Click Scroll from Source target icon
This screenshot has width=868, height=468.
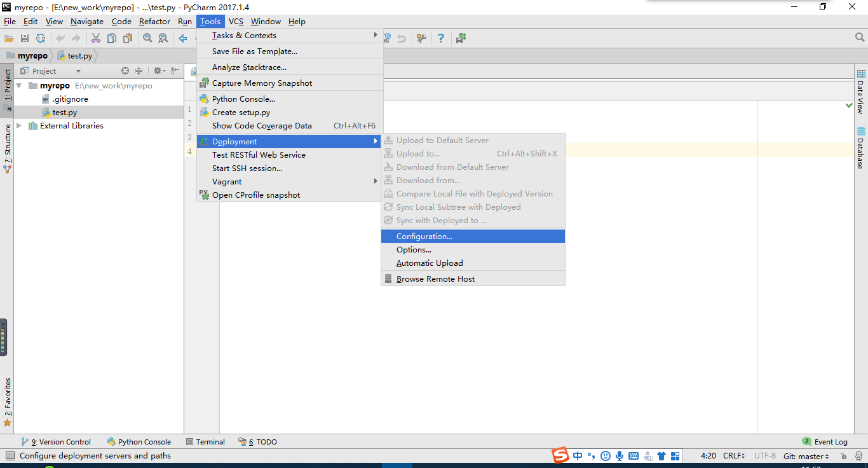(x=125, y=71)
